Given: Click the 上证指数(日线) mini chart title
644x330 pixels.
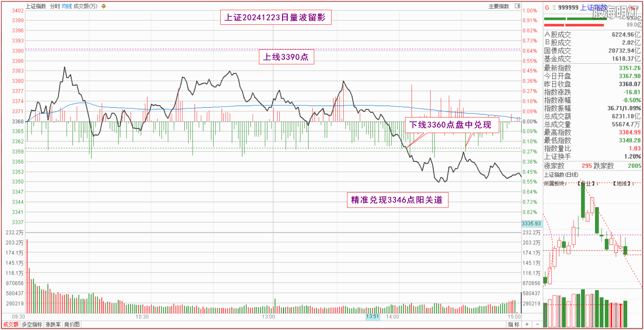Looking at the screenshot, I should pos(561,175).
